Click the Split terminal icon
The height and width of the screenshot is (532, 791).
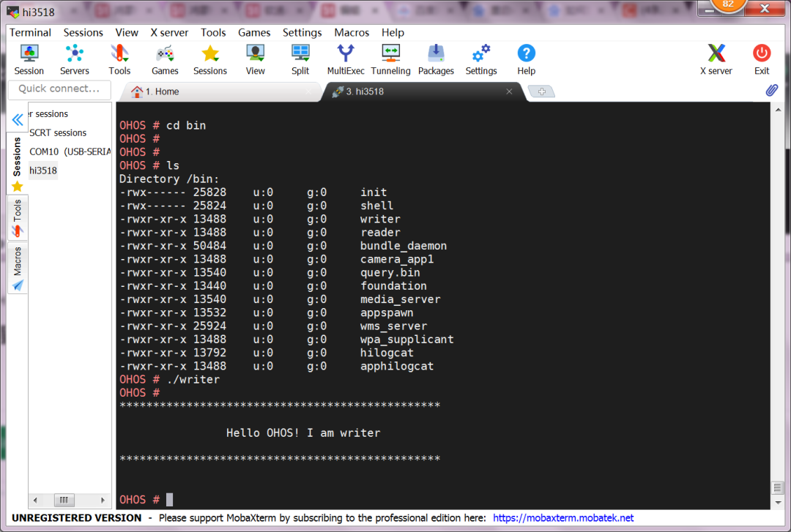[x=300, y=59]
